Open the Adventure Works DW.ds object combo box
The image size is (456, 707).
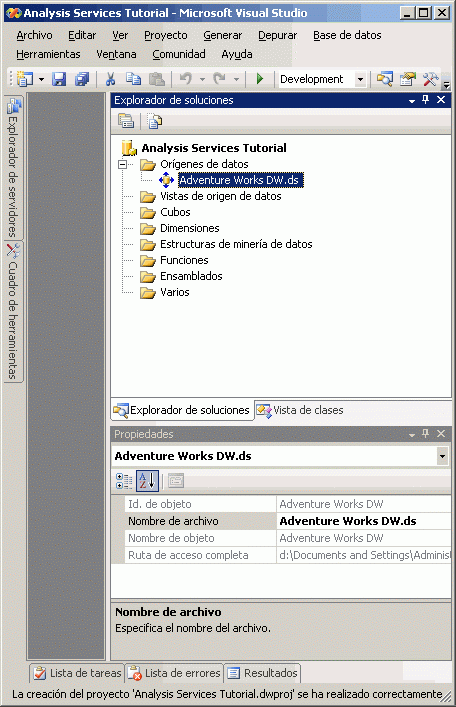coord(280,456)
